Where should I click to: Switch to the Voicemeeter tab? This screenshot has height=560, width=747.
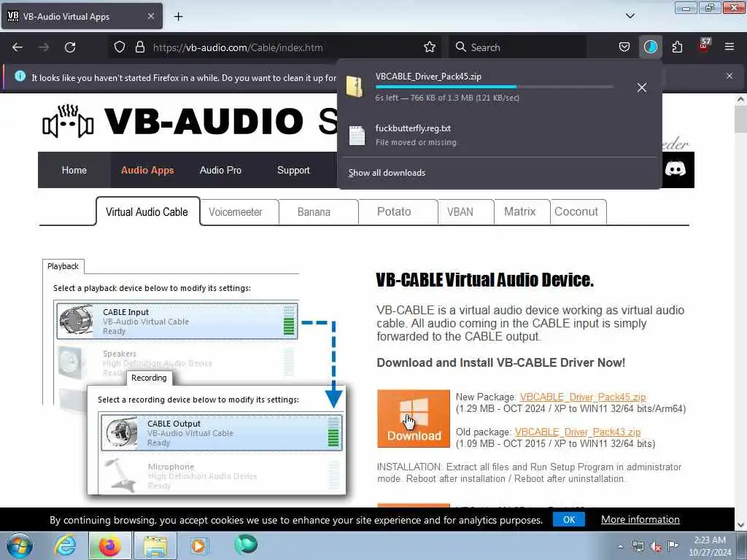(x=236, y=212)
